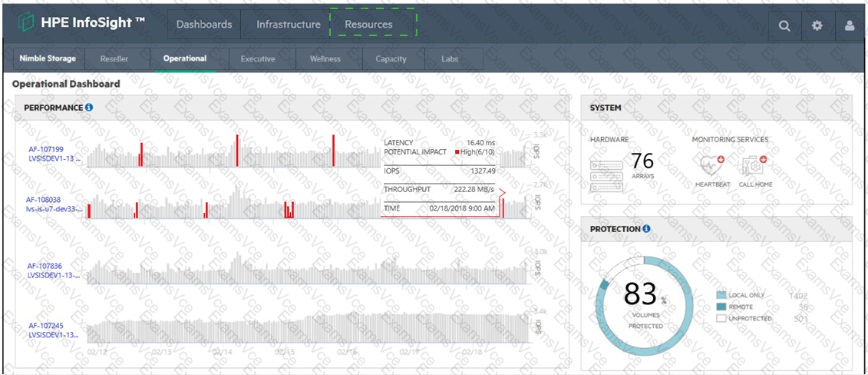
Task: Open the Resources menu
Action: pos(368,24)
